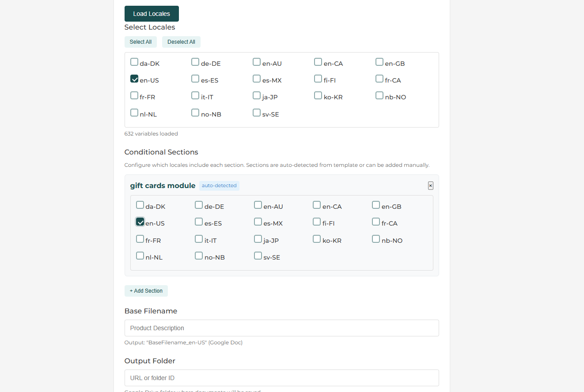584x392 pixels.
Task: Click the Load Locales button
Action: pyautogui.click(x=152, y=14)
